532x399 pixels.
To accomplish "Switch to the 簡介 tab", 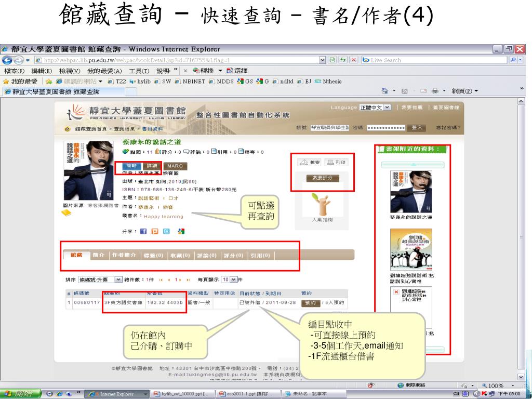I will [x=98, y=255].
